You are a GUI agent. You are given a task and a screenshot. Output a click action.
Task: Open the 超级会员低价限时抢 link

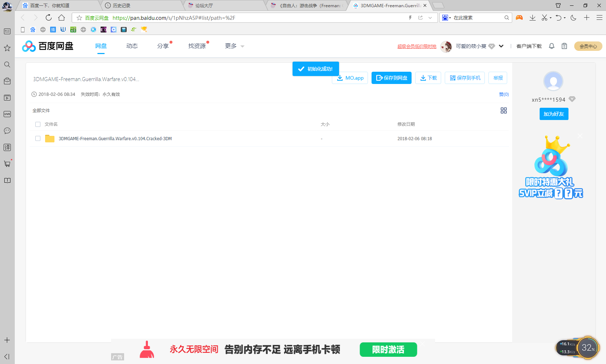point(417,46)
